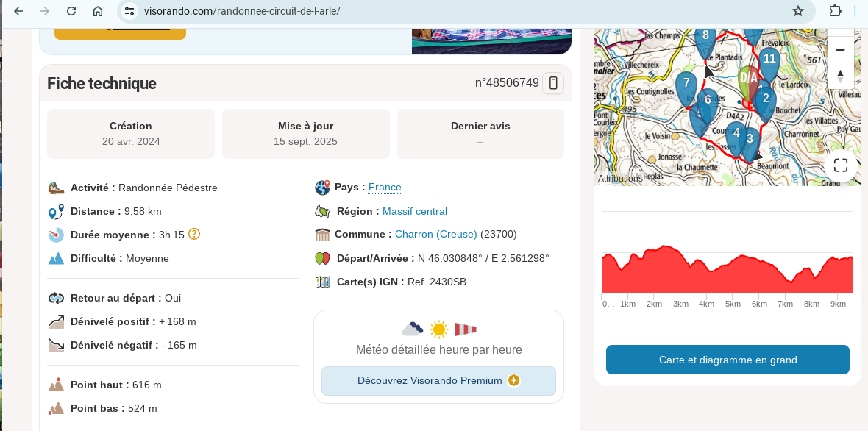Viewport: 868px width, 431px height.
Task: Reset map orientation with compass arrows button
Action: click(x=840, y=76)
